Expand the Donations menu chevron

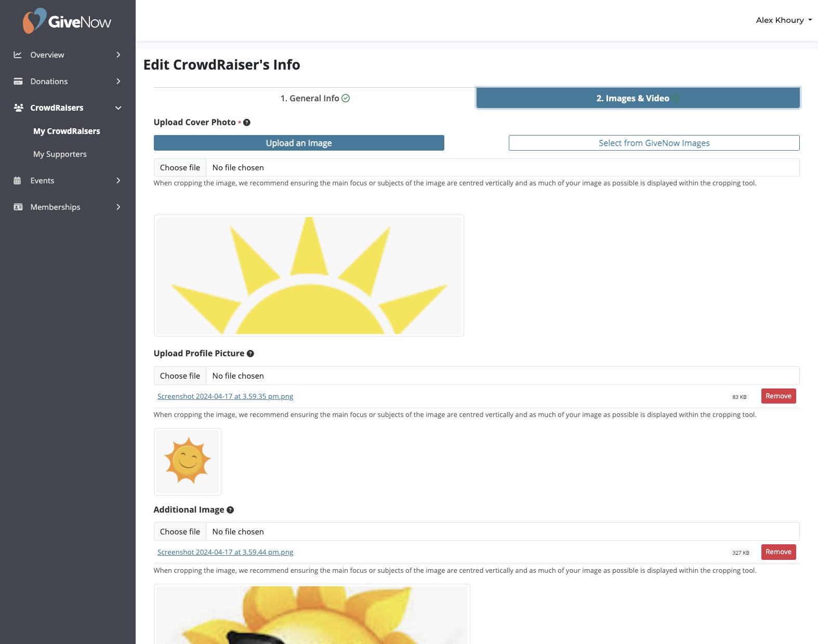pos(118,81)
